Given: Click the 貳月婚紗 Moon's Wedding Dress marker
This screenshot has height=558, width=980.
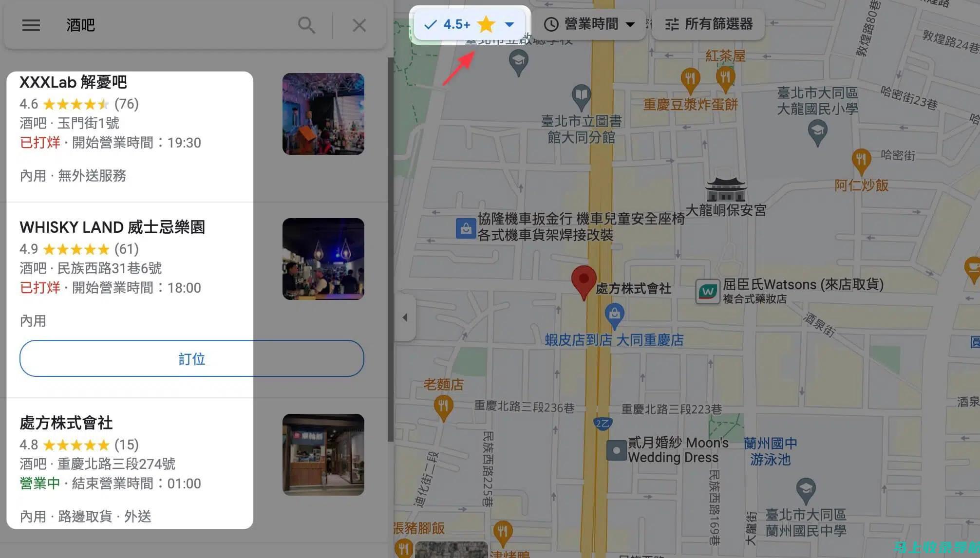Looking at the screenshot, I should point(616,450).
